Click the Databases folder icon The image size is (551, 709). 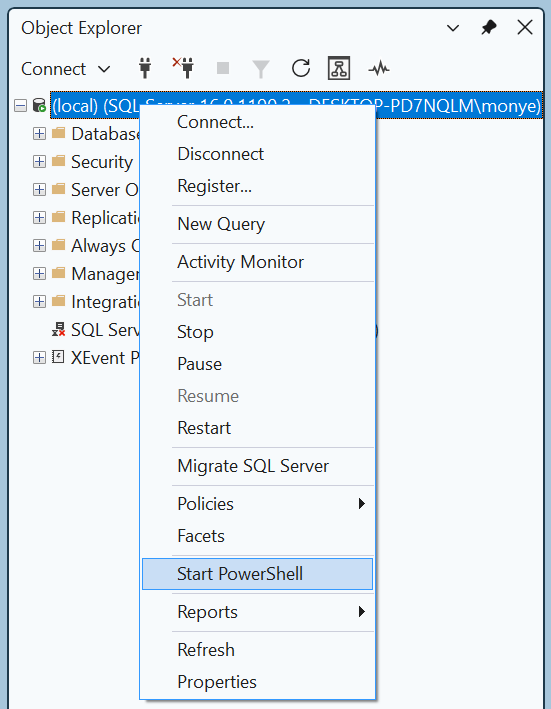pos(58,133)
